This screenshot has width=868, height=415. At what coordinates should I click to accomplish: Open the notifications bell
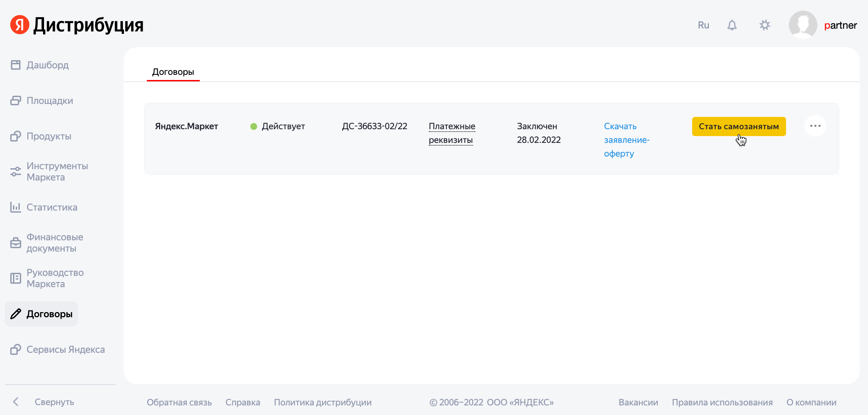pyautogui.click(x=732, y=25)
